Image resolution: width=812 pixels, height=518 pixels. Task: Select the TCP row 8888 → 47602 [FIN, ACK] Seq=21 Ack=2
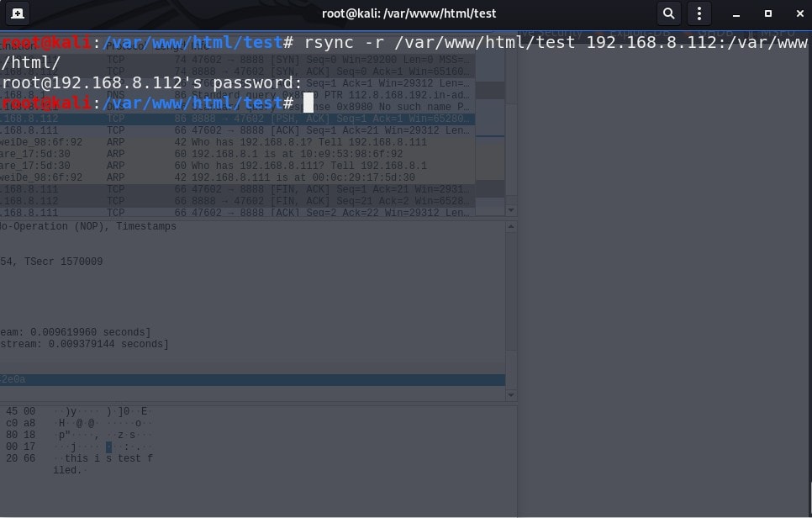click(238, 201)
